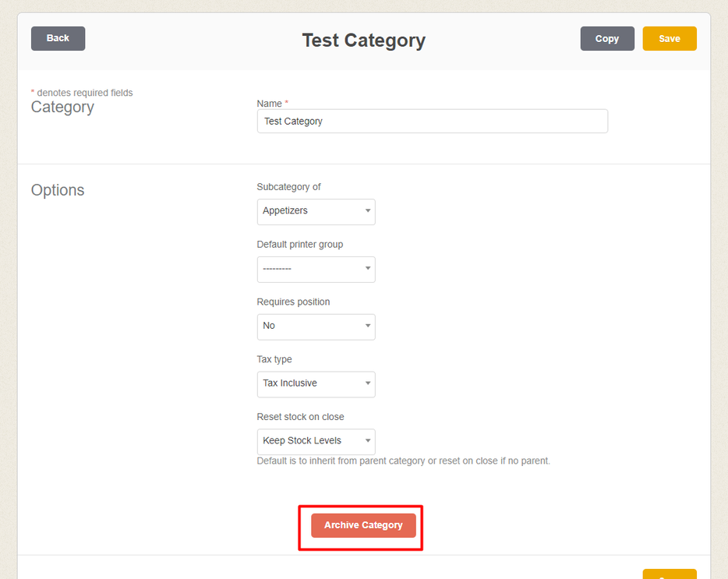
Task: Open the Requires position dropdown
Action: [316, 327]
